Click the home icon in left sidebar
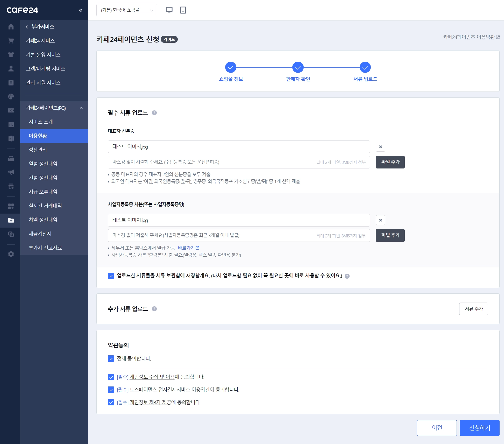 click(11, 27)
